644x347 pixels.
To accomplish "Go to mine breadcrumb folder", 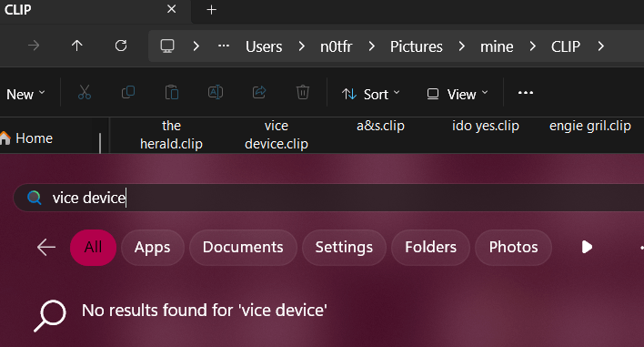I will (x=497, y=46).
